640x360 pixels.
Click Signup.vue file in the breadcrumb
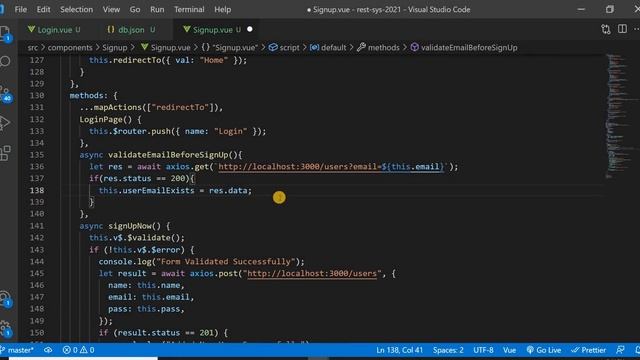[166, 47]
